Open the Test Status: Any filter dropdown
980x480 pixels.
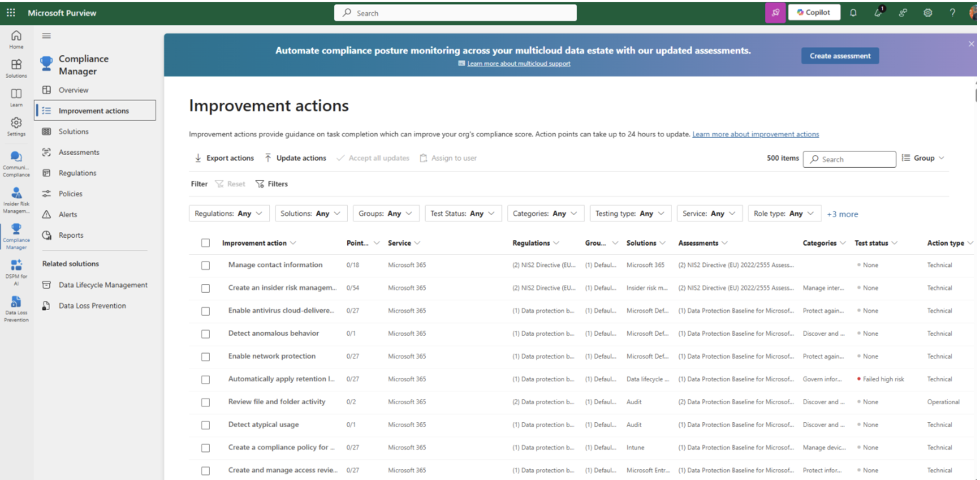pyautogui.click(x=463, y=214)
